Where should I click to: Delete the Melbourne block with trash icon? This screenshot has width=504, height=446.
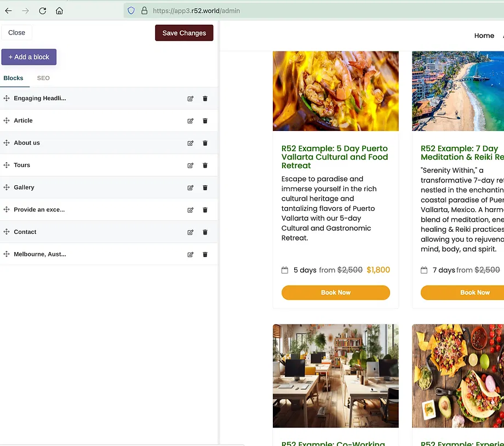(205, 254)
